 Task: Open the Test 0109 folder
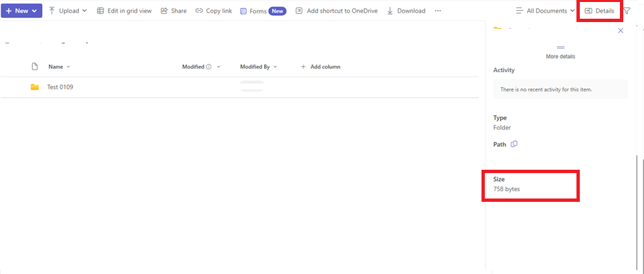click(60, 87)
